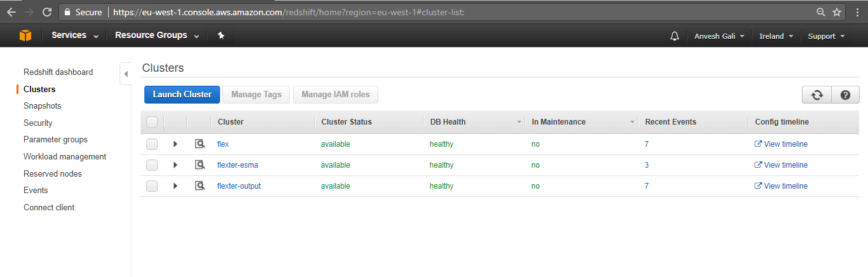Image resolution: width=868 pixels, height=277 pixels.
Task: Reload the browser page
Action: click(x=47, y=12)
